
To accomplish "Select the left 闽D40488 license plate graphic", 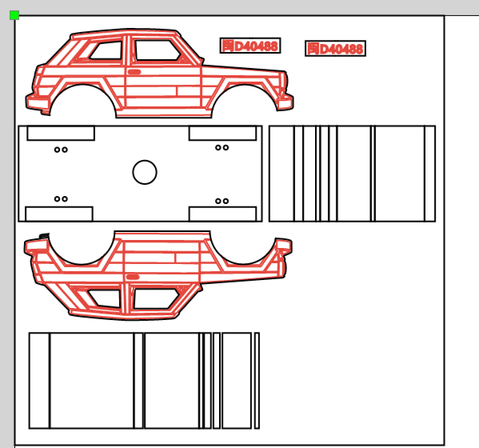I will coord(250,46).
